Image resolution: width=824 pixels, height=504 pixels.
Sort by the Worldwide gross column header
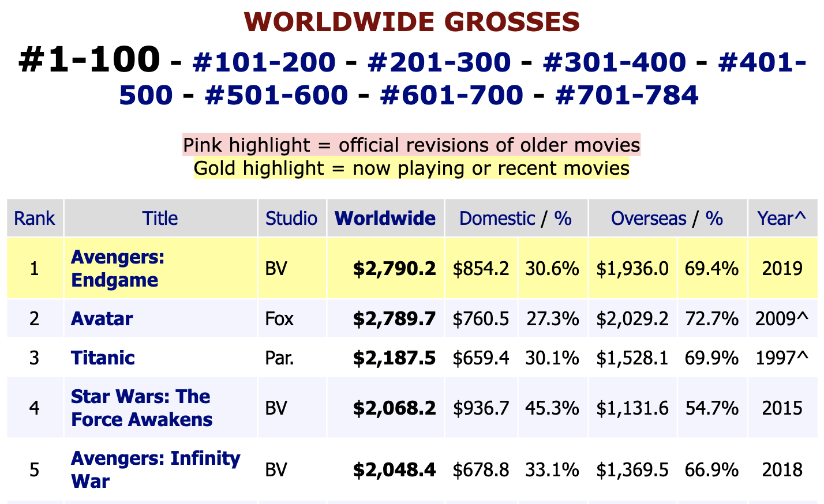(385, 219)
